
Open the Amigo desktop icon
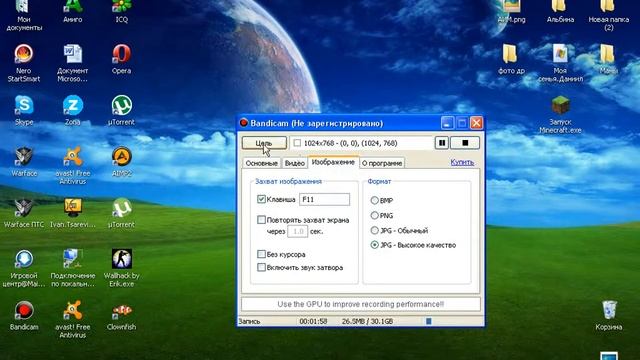point(73,8)
